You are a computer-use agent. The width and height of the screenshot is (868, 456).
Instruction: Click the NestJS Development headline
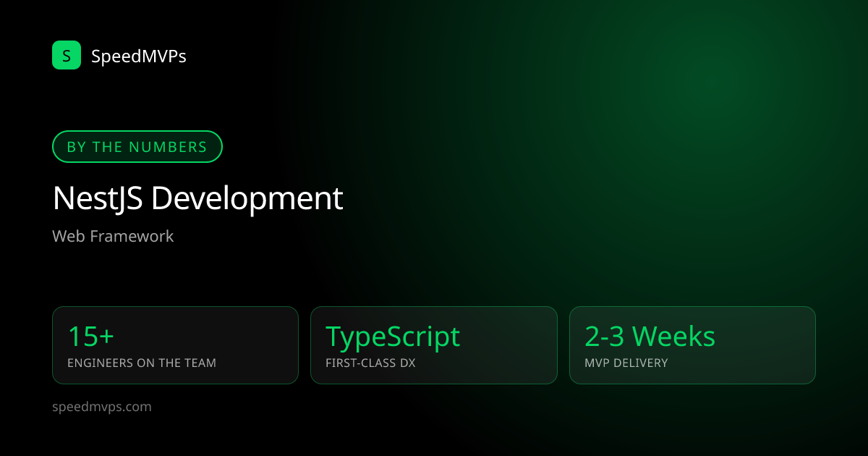click(197, 198)
